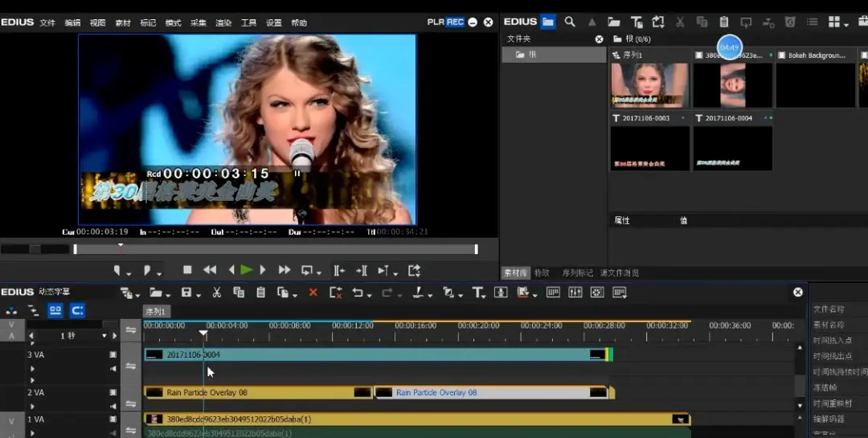This screenshot has height=438, width=868.
Task: Click the list properties icon in bin toolbar
Action: (x=812, y=22)
